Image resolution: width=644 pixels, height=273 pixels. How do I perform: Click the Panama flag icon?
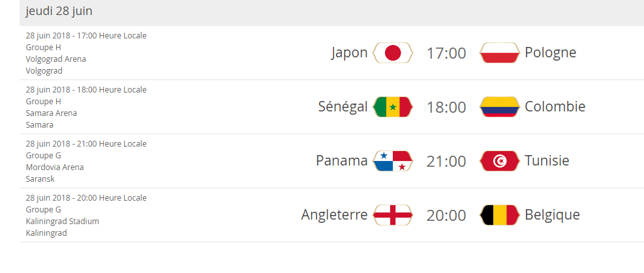[x=393, y=161]
